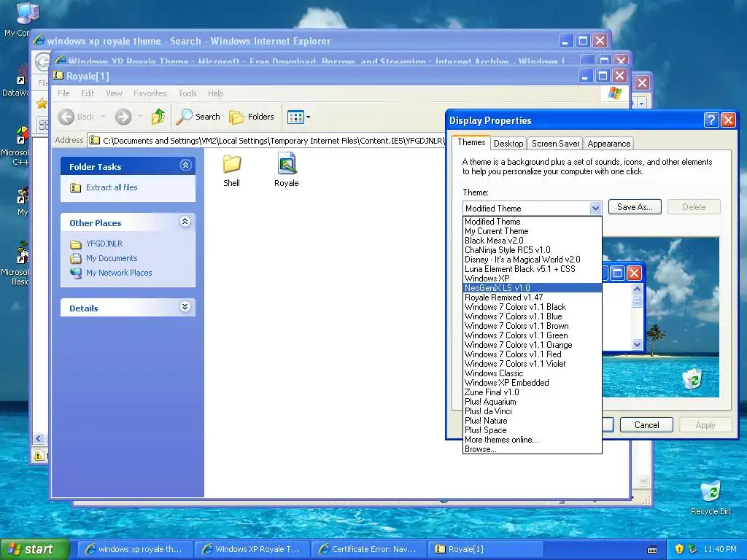Open My Network Places link
This screenshot has width=747, height=560.
point(119,273)
